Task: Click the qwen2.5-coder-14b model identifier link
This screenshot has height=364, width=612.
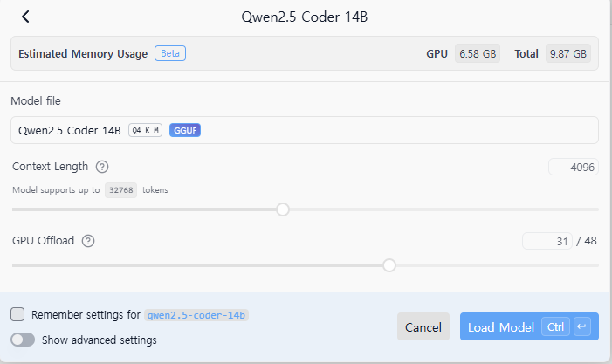Action: point(196,315)
